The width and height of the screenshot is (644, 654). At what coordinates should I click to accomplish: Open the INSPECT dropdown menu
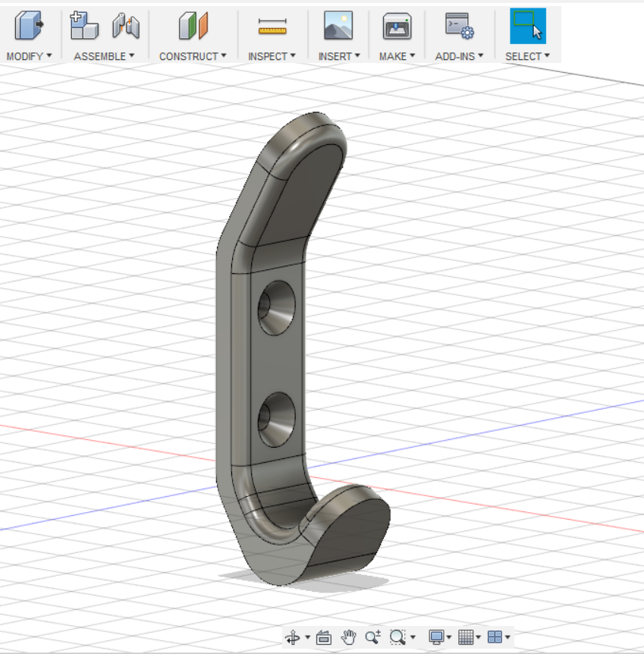tap(272, 56)
